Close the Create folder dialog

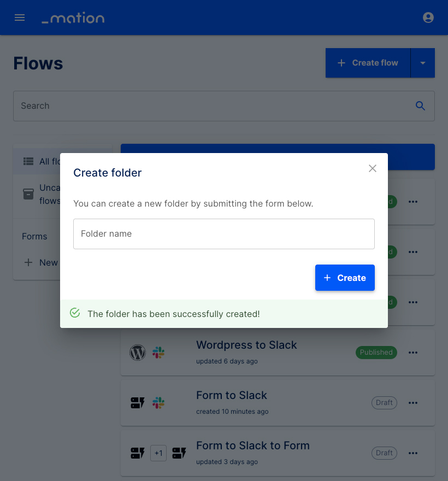pyautogui.click(x=373, y=168)
